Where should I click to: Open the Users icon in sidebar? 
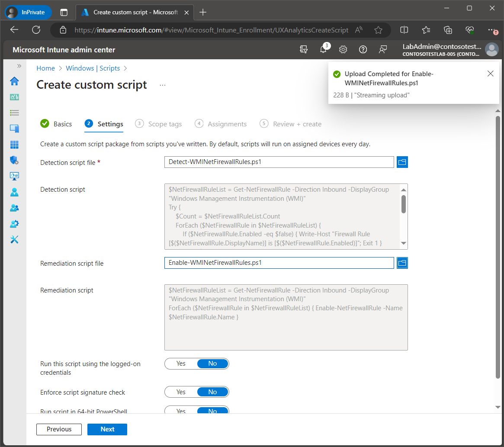(14, 192)
